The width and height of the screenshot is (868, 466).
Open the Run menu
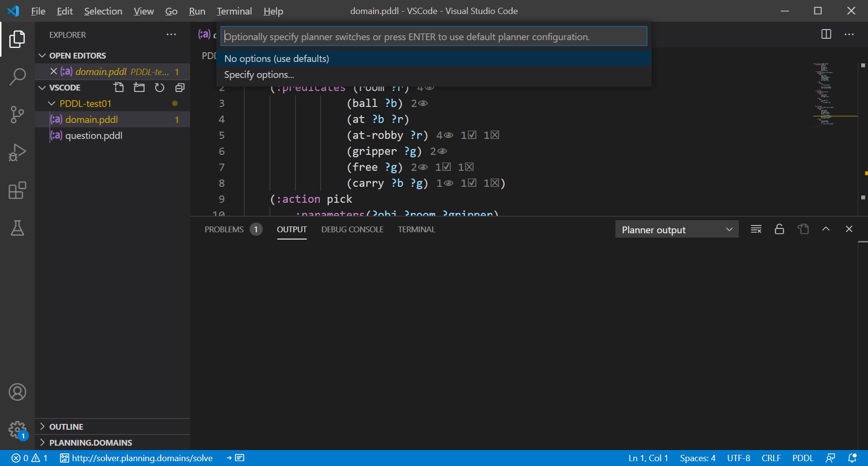(197, 11)
